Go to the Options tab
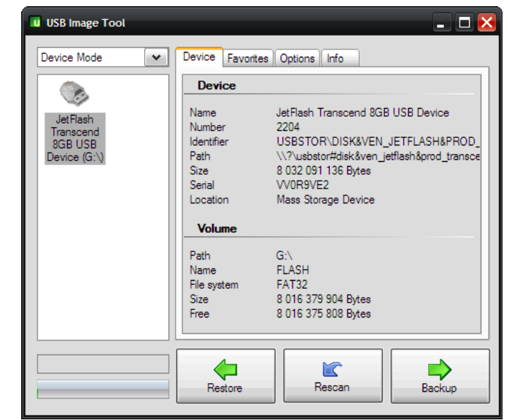 pos(297,59)
